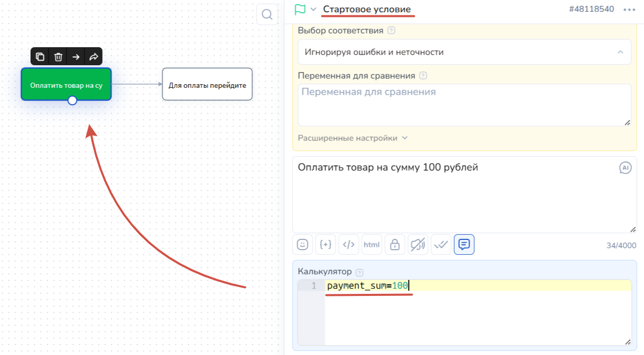Viewport: 644px width, 355px height.
Task: Select the 'Для оплаты перейдите' block
Action: 207,85
